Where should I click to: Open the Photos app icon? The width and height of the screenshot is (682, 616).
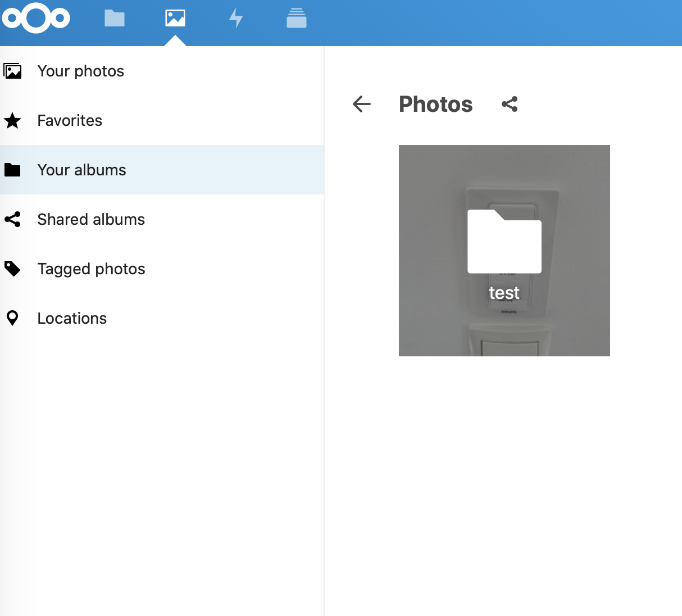[x=175, y=19]
